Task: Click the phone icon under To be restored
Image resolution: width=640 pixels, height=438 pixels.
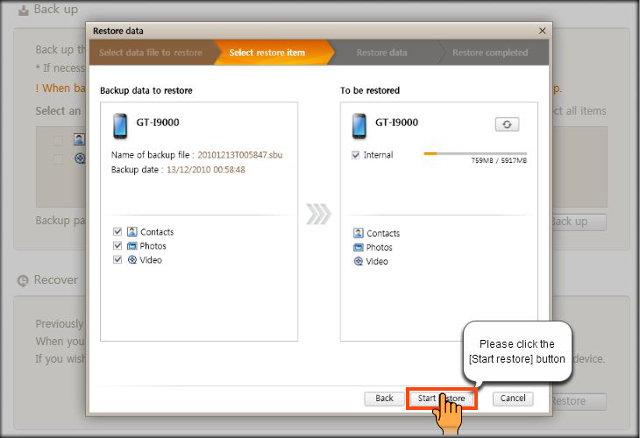Action: (358, 126)
